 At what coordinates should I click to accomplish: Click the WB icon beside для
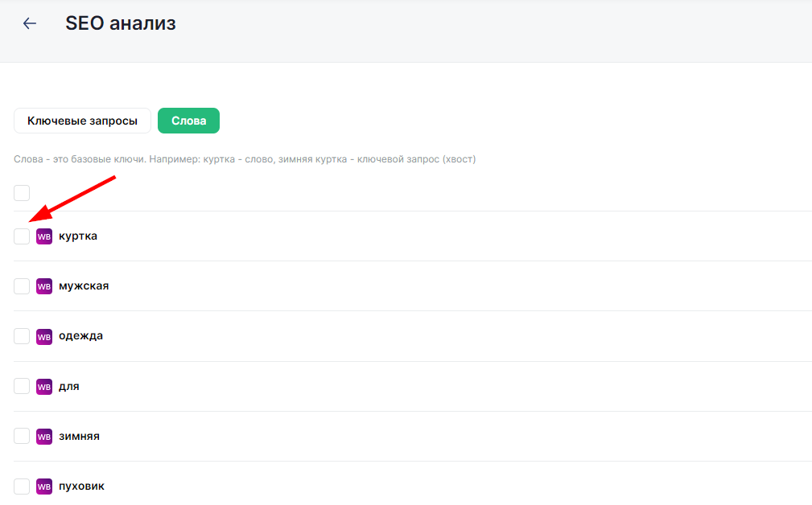click(x=44, y=387)
